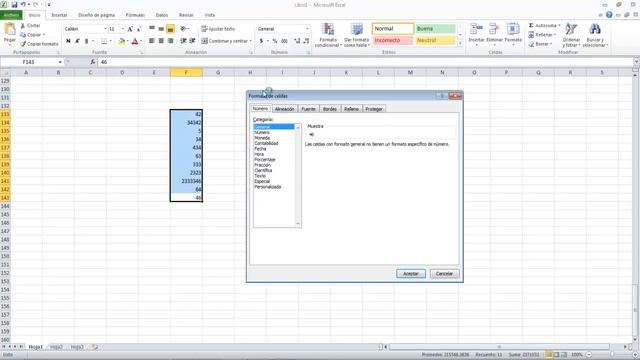Select Porcentaje in Categoría list
Screen dimensions: 640x360
click(x=265, y=160)
